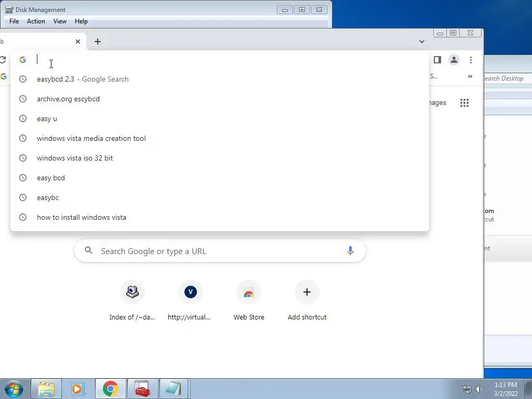
Task: Click network icon in system tray
Action: (x=467, y=389)
